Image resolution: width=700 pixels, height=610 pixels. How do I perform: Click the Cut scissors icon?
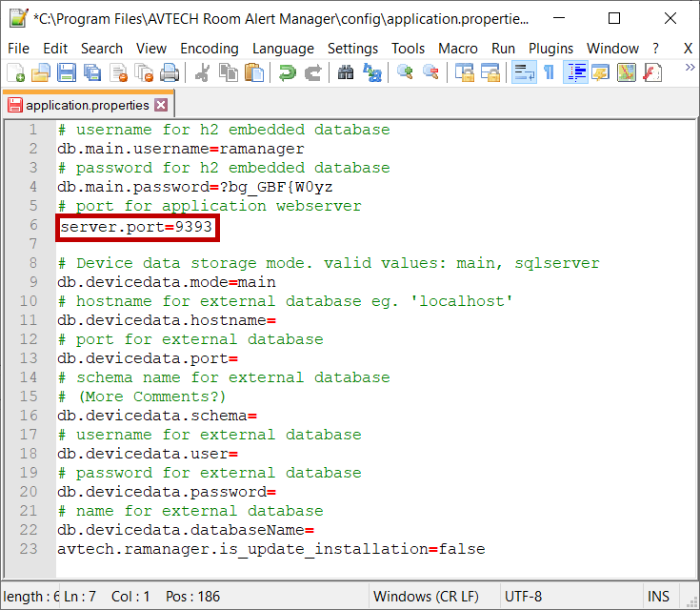(x=202, y=73)
